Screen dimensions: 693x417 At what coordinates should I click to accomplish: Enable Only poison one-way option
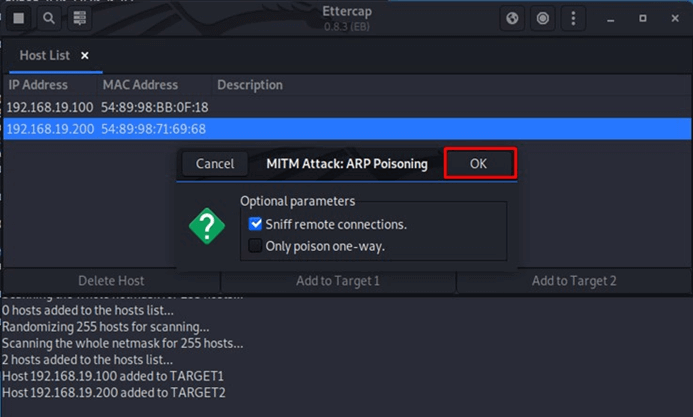click(x=256, y=246)
